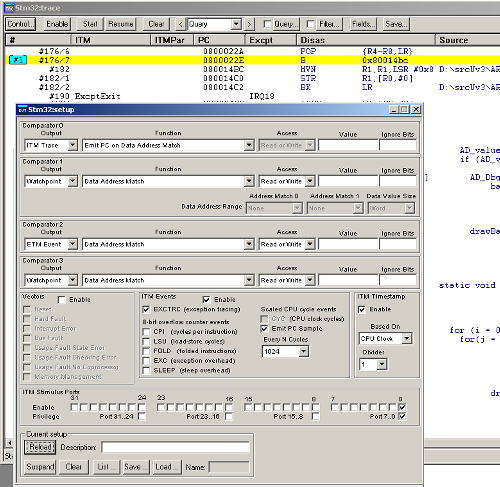500x487 pixels.
Task: Toggle Port 23..16 Privilege checkbox
Action: click(229, 416)
